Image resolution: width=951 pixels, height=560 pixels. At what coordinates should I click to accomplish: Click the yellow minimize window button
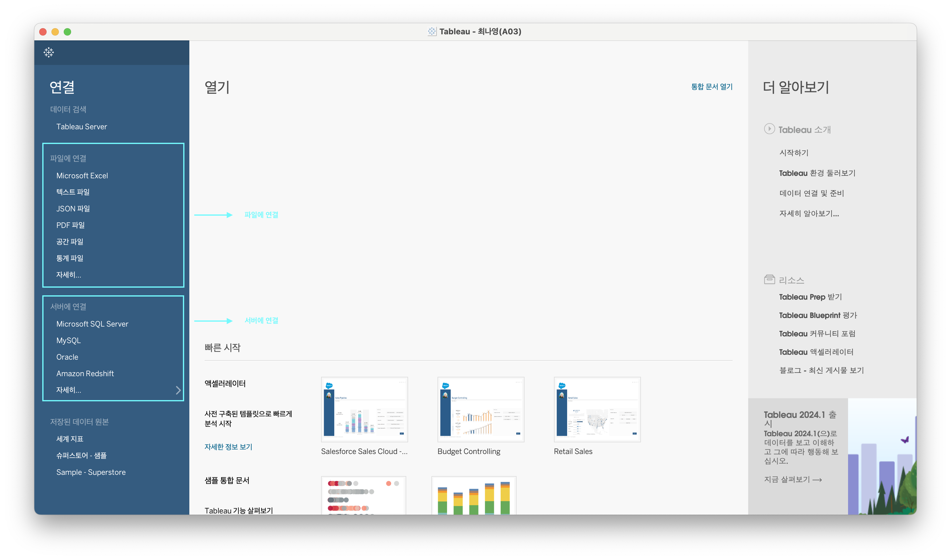click(55, 32)
